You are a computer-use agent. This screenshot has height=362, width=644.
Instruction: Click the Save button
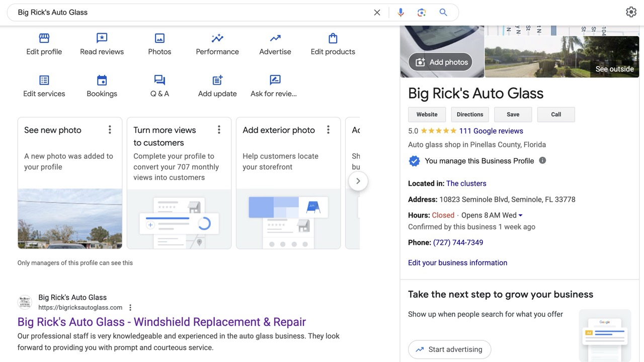pos(513,114)
